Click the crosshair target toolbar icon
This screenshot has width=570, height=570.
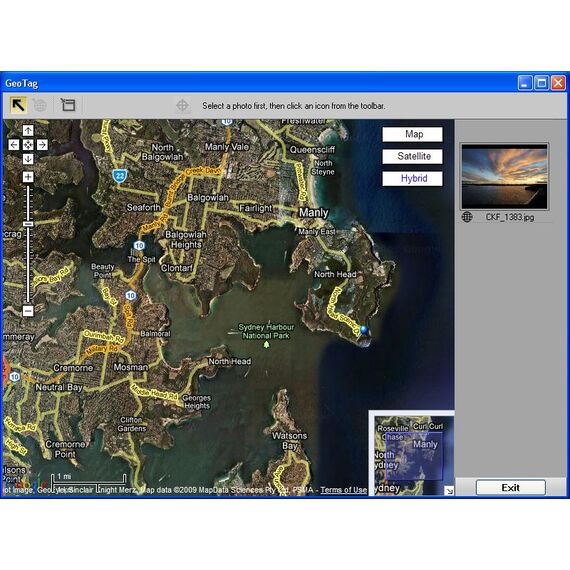pos(182,106)
